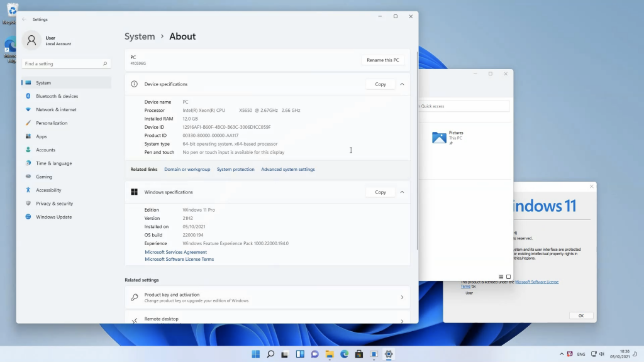644x362 pixels.
Task: Open Personalization settings page
Action: pyautogui.click(x=66, y=123)
